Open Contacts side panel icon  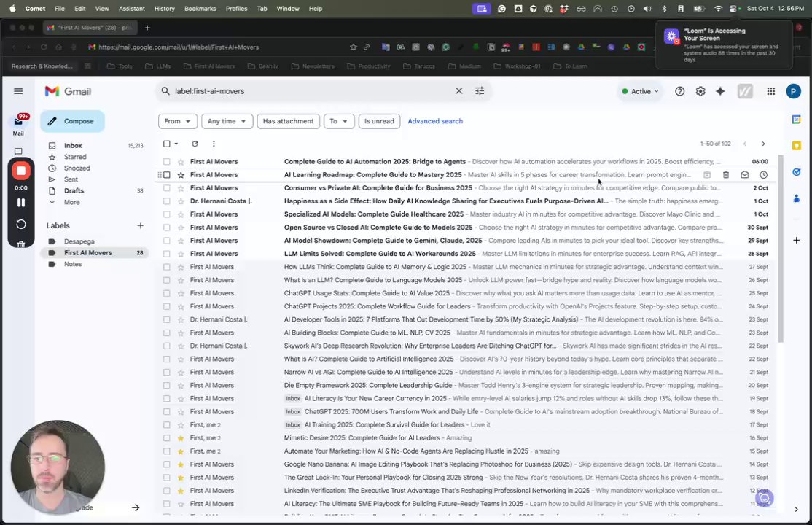pyautogui.click(x=797, y=198)
